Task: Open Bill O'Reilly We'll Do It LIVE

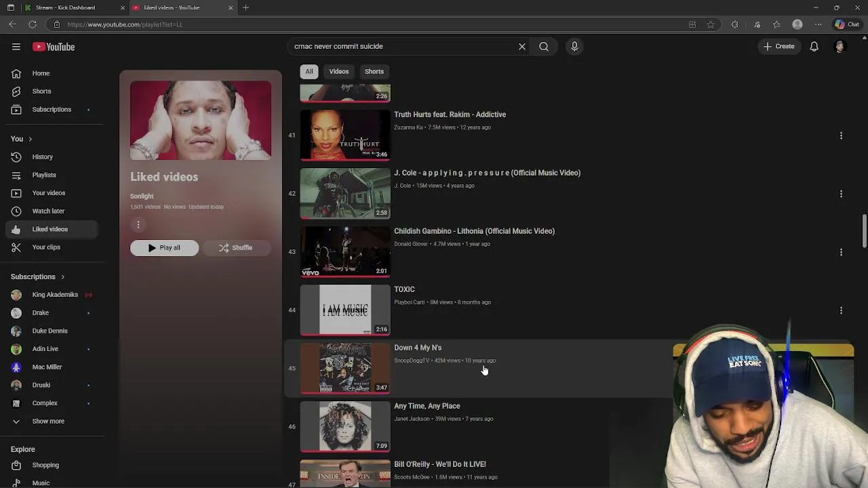Action: pyautogui.click(x=440, y=464)
